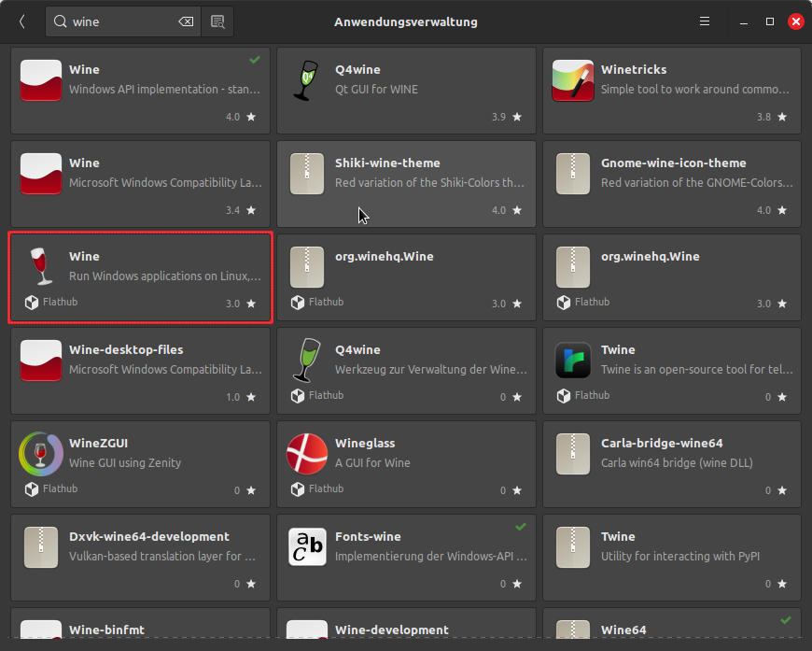Open the Wineglass title text
Screen dimensions: 812x651
365,443
